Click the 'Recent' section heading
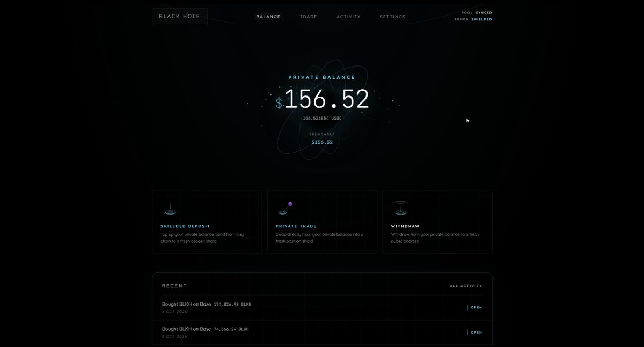644x347 pixels. coord(174,286)
